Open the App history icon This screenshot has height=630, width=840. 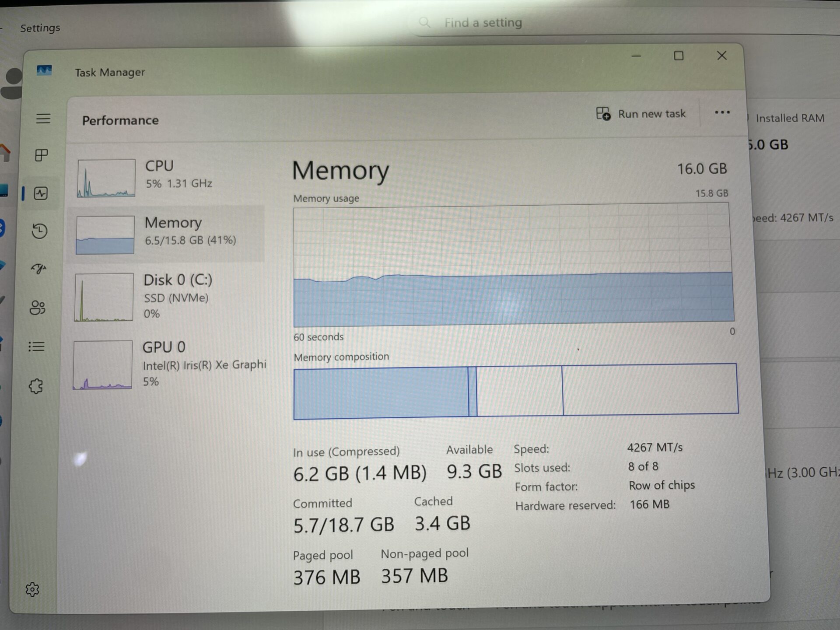[x=39, y=231]
